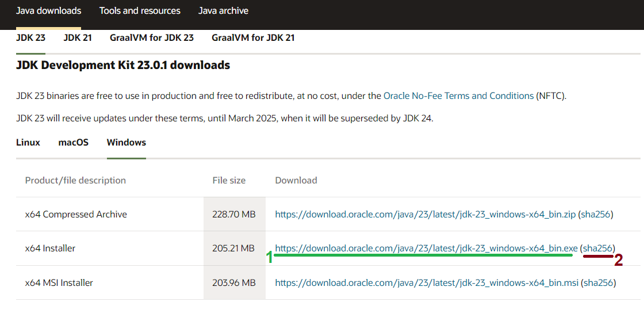Click the 228.70 MB file size cell
644x317 pixels.
coord(234,214)
